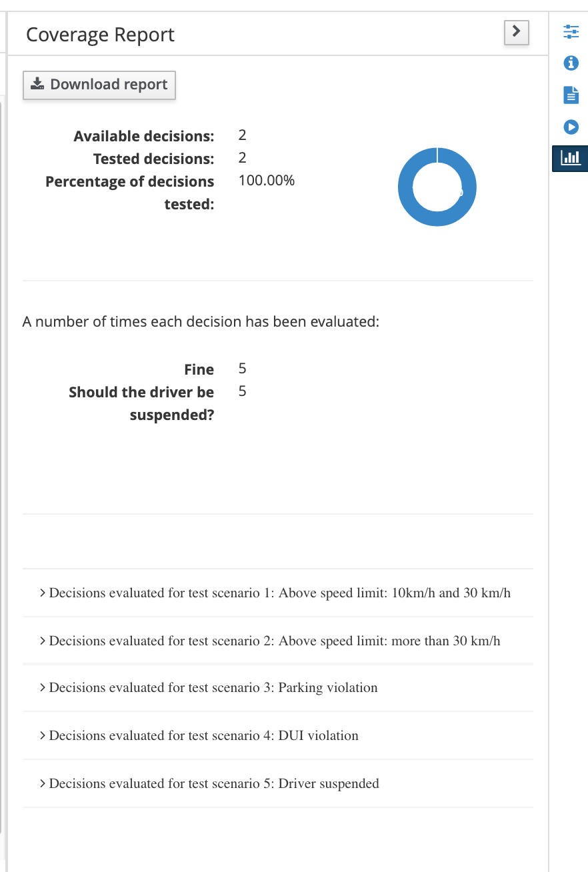Screen dimensions: 588x872
Task: Click the Download report button
Action: [99, 85]
